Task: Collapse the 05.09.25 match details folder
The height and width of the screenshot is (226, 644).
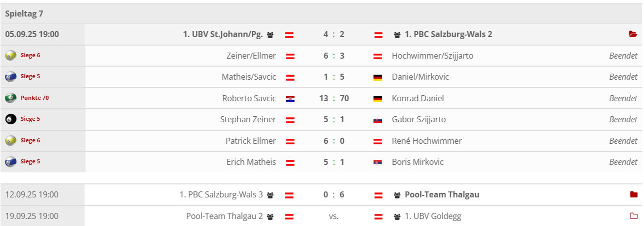Action: [633, 35]
